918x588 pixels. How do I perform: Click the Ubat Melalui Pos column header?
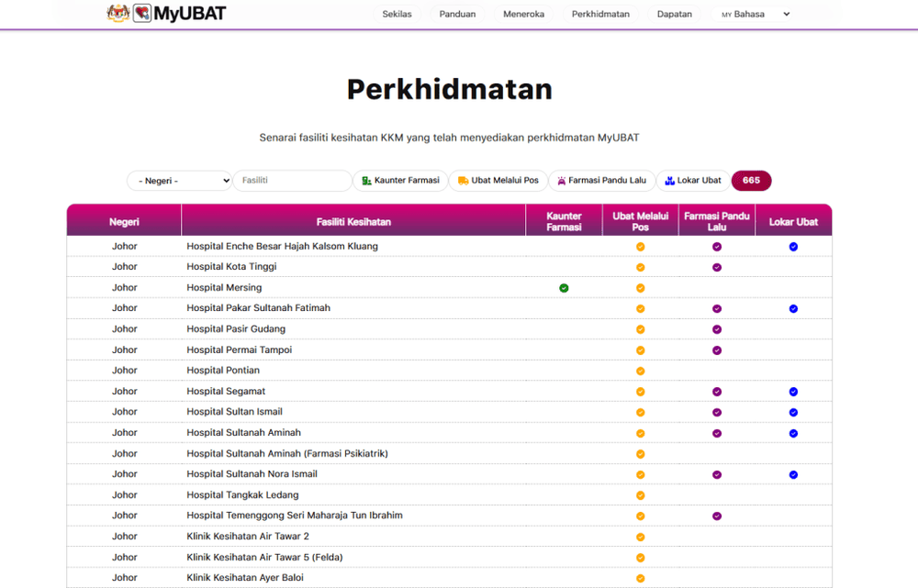coord(641,222)
